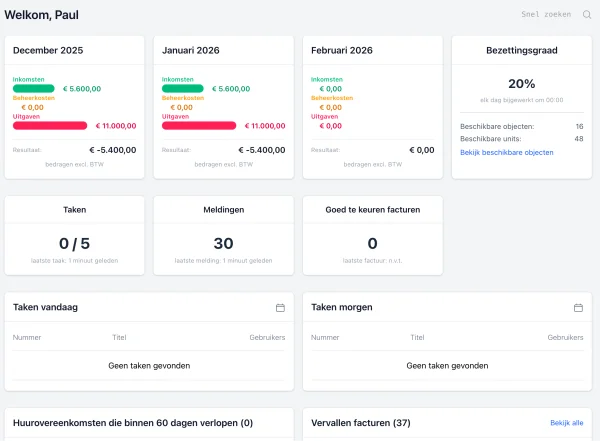Viewport: 600px width, 441px height.
Task: Open Bekijk beschikbare objecten link
Action: pos(507,152)
